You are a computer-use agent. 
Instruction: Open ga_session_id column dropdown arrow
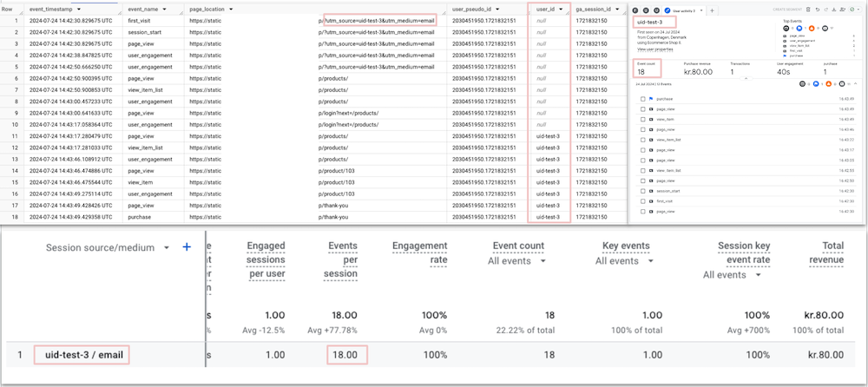coord(616,10)
